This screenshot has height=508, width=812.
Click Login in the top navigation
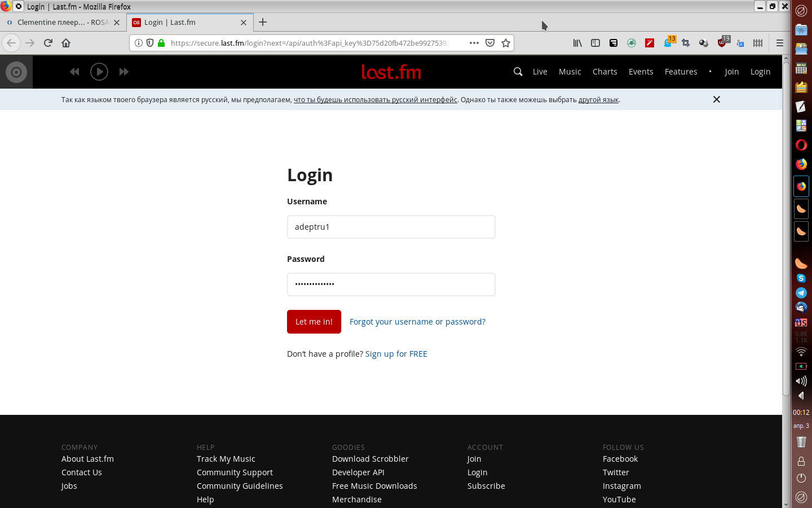761,72
